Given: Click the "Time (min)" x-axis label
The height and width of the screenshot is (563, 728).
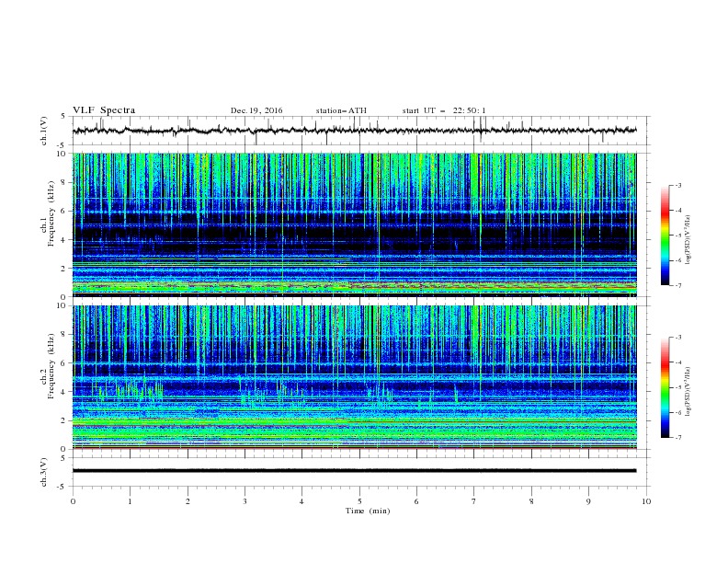Looking at the screenshot, I should pyautogui.click(x=368, y=511).
